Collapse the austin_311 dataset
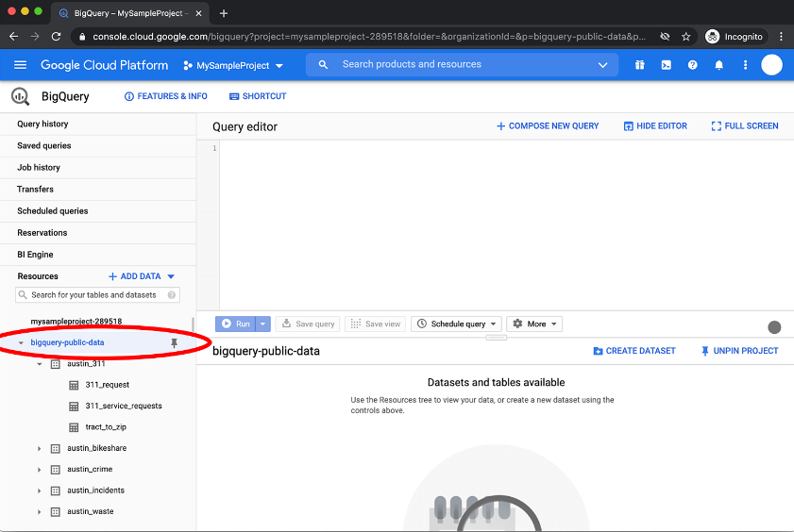The width and height of the screenshot is (794, 532). coord(40,364)
